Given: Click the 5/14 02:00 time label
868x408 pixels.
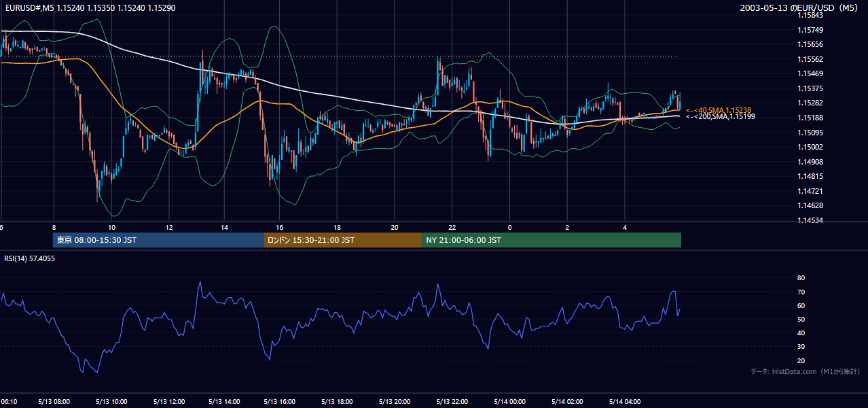Looking at the screenshot, I should coord(566,402).
